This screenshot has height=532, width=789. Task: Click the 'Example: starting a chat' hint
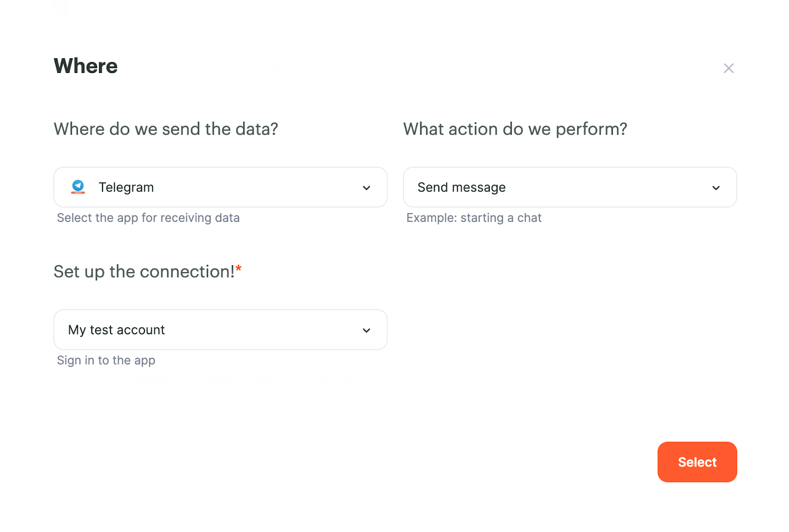pyautogui.click(x=474, y=218)
